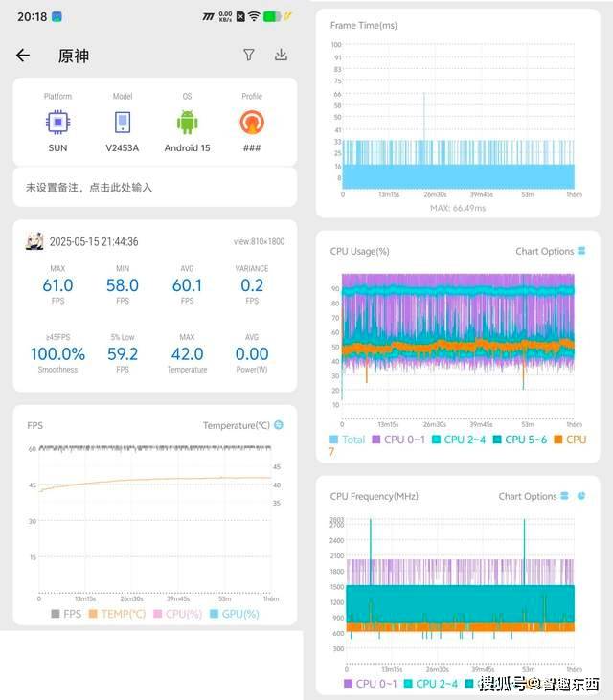The width and height of the screenshot is (613, 700).
Task: Select the 60.1 AVG FPS value
Action: point(187,285)
